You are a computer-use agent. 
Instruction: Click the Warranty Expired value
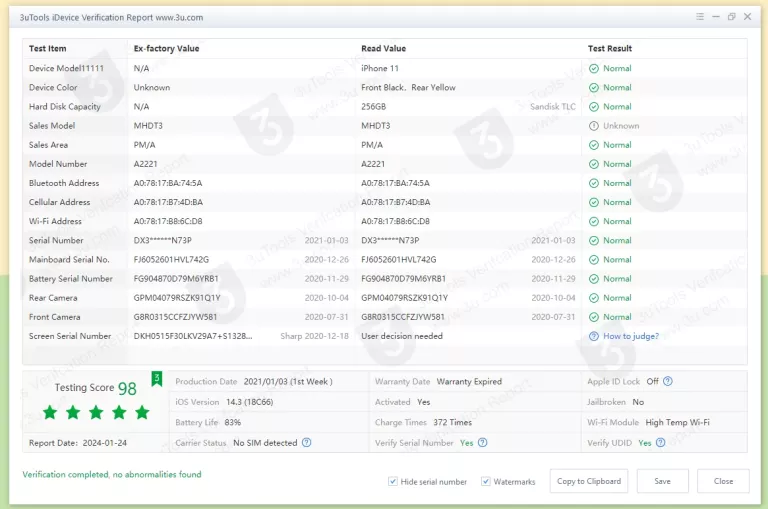pyautogui.click(x=469, y=382)
